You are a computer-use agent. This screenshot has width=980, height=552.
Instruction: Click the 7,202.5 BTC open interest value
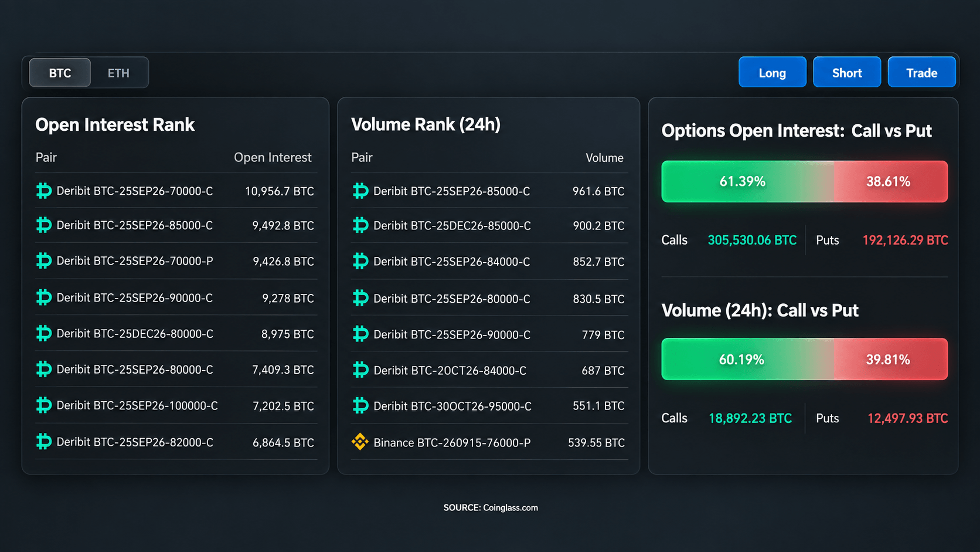click(283, 406)
